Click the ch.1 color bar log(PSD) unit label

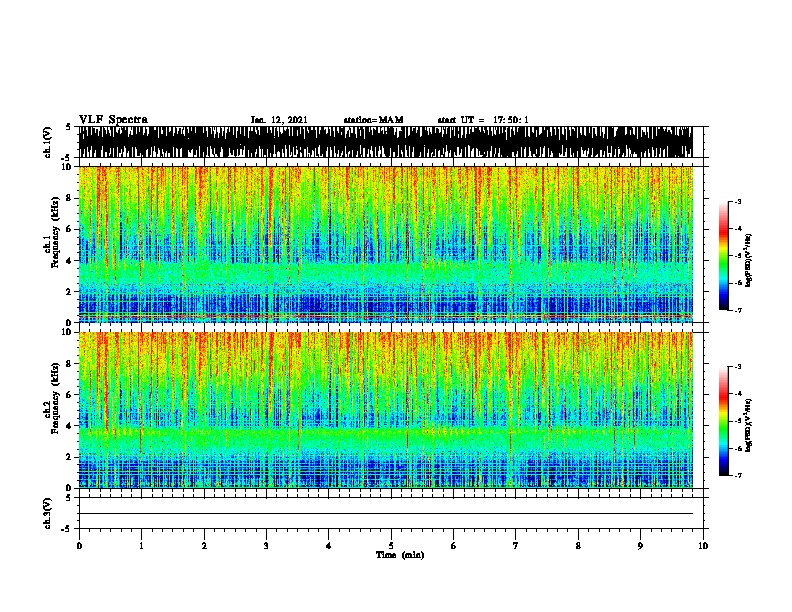click(749, 260)
